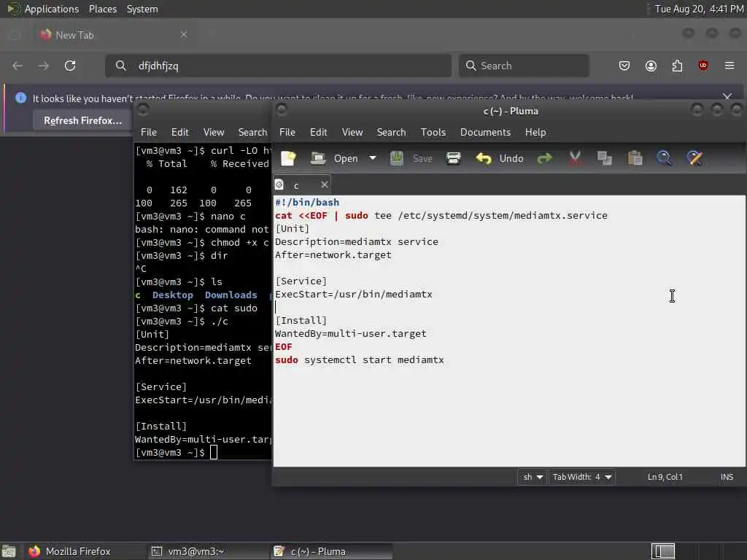Click the Pocket save icon in Firefox

(624, 66)
